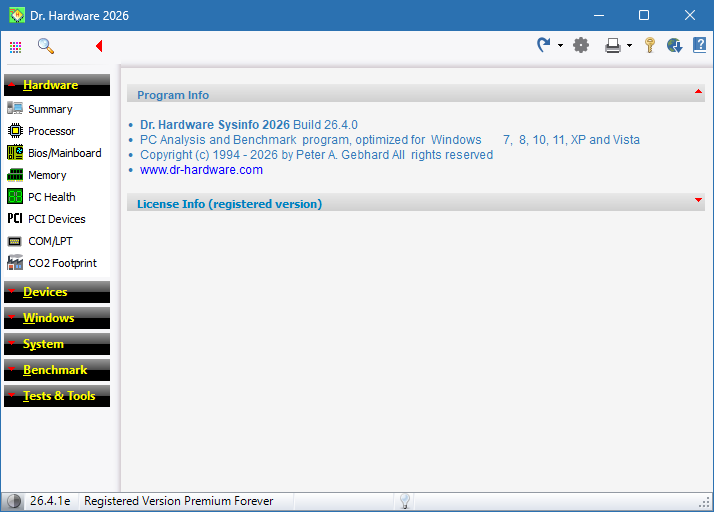The height and width of the screenshot is (512, 714).
Task: Click the printer icon
Action: (x=613, y=46)
